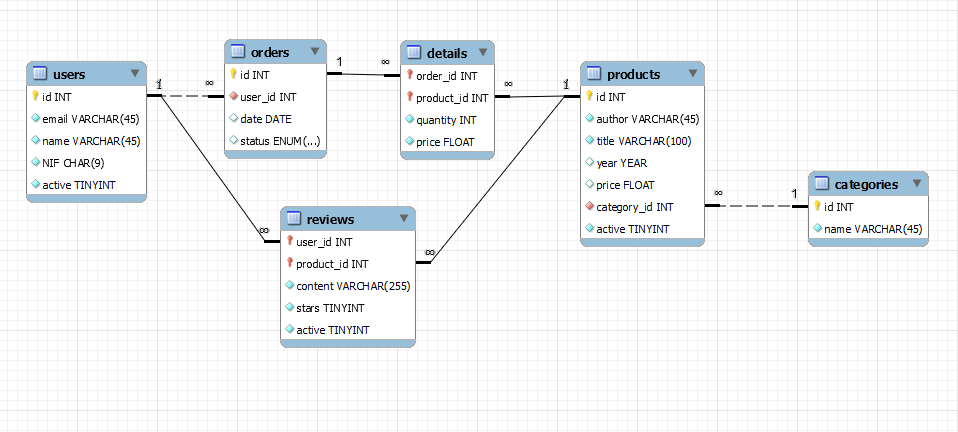958x432 pixels.
Task: Click the primary key icon of orders id
Action: point(233,75)
